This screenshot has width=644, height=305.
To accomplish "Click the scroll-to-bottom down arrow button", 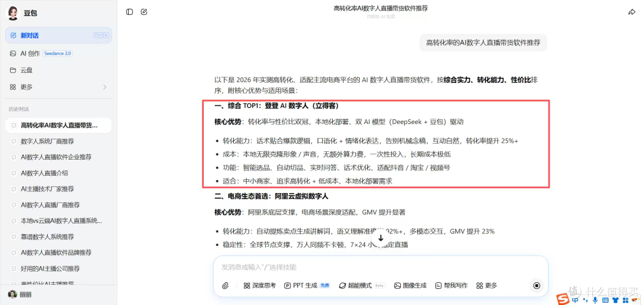I will 380,238.
